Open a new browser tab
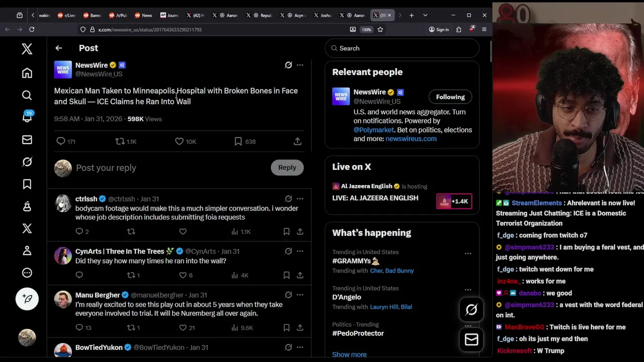Image resolution: width=644 pixels, height=362 pixels. click(412, 15)
